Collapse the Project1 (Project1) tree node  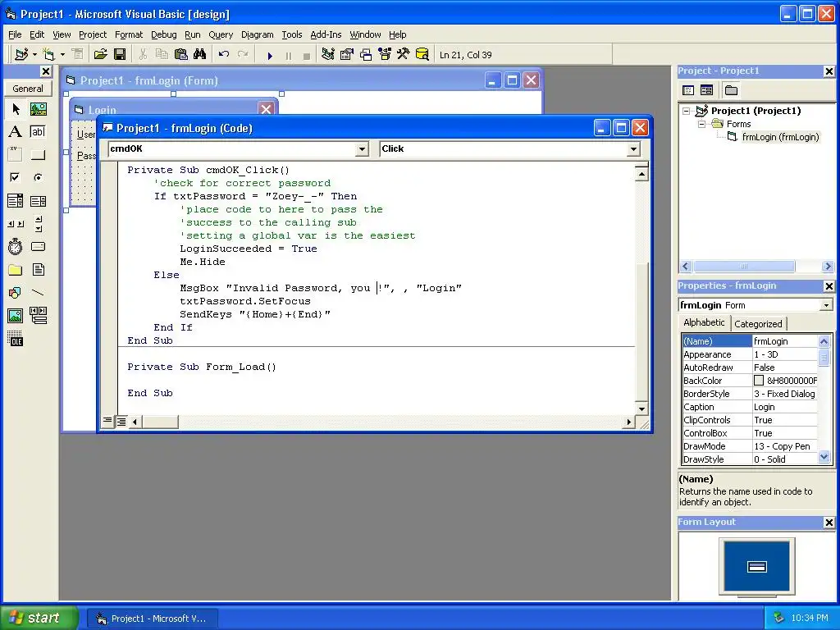point(687,111)
